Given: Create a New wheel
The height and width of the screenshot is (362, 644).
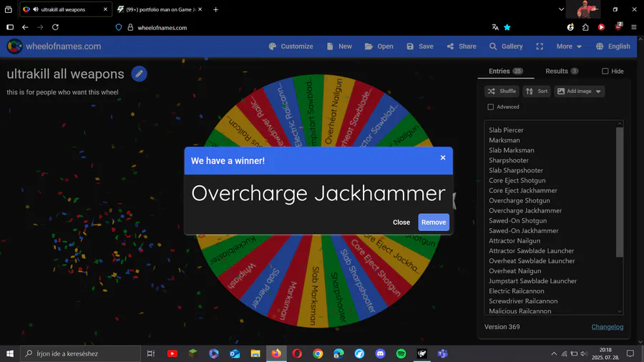Looking at the screenshot, I should (339, 47).
